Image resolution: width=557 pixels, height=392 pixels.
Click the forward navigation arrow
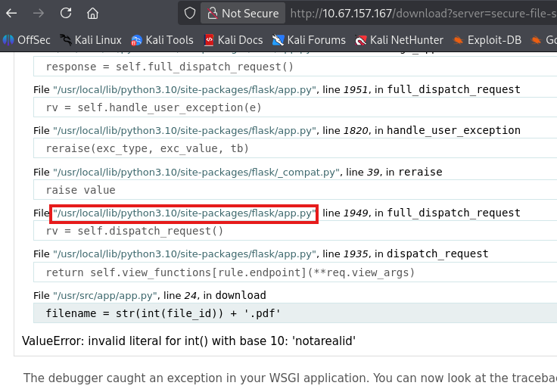click(39, 13)
